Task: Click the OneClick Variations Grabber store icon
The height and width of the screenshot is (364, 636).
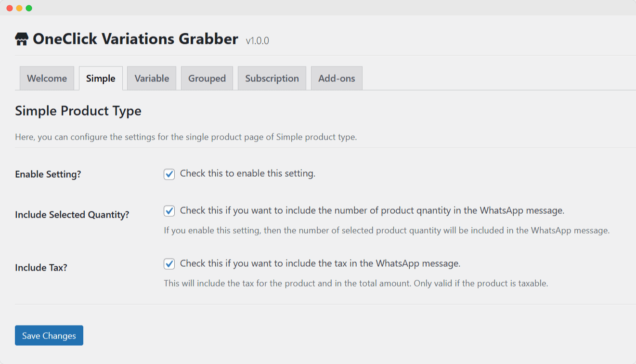Action: click(x=21, y=39)
